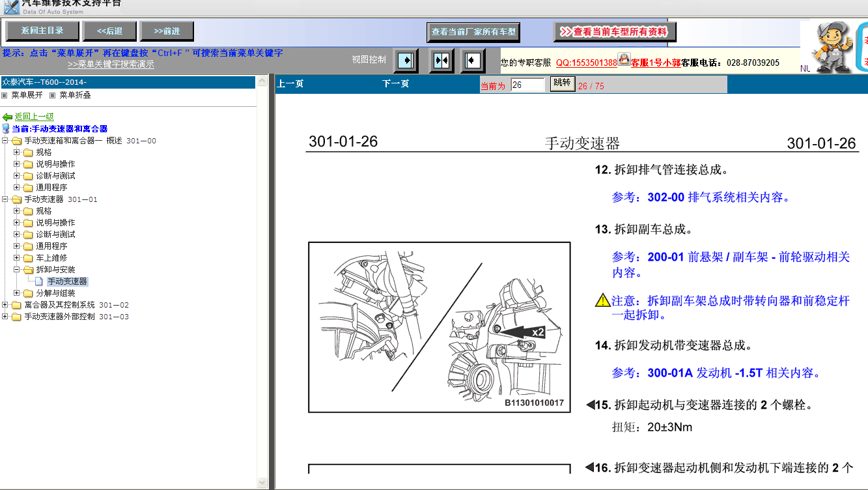The height and width of the screenshot is (490, 868).
Task: Expand 离合器及其控制系统 301-02 node
Action: click(5, 305)
